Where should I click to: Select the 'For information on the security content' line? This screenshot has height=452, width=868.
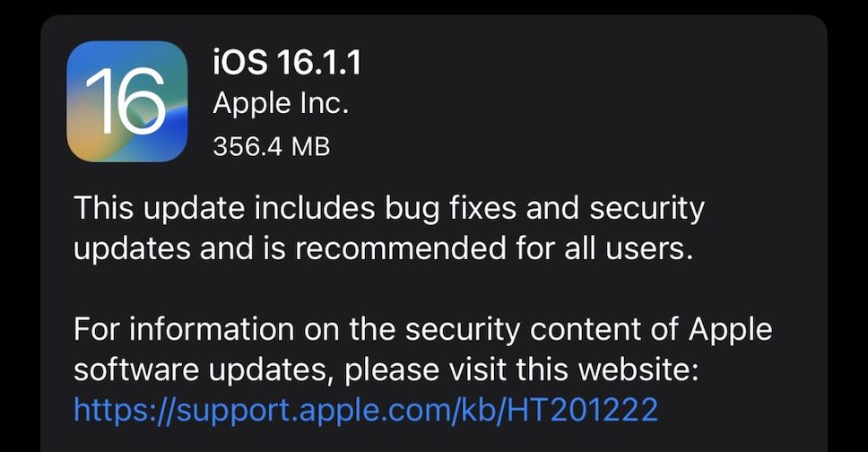(x=423, y=330)
